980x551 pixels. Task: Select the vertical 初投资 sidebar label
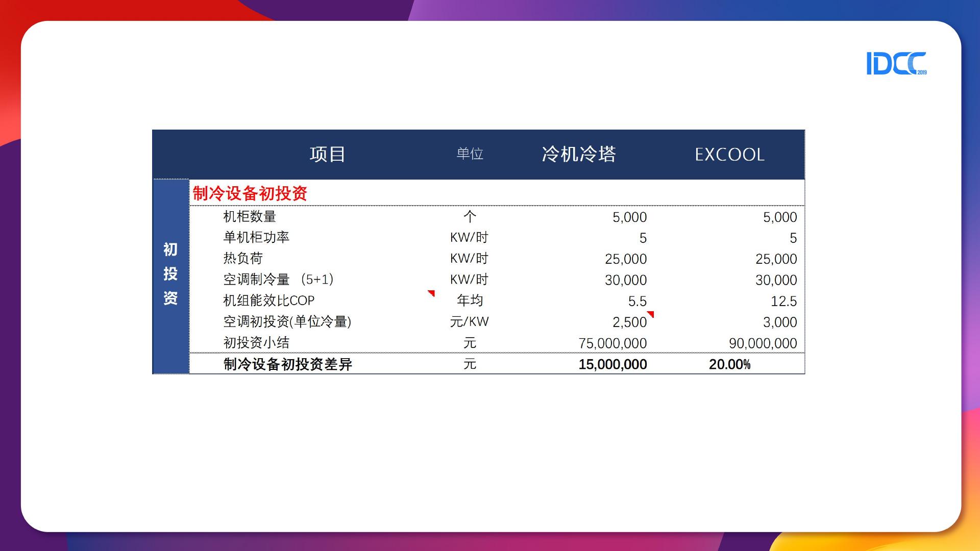(170, 274)
